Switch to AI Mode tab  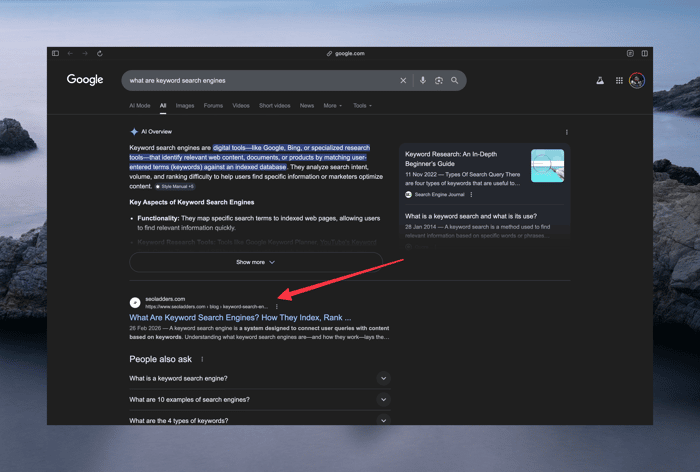(140, 106)
